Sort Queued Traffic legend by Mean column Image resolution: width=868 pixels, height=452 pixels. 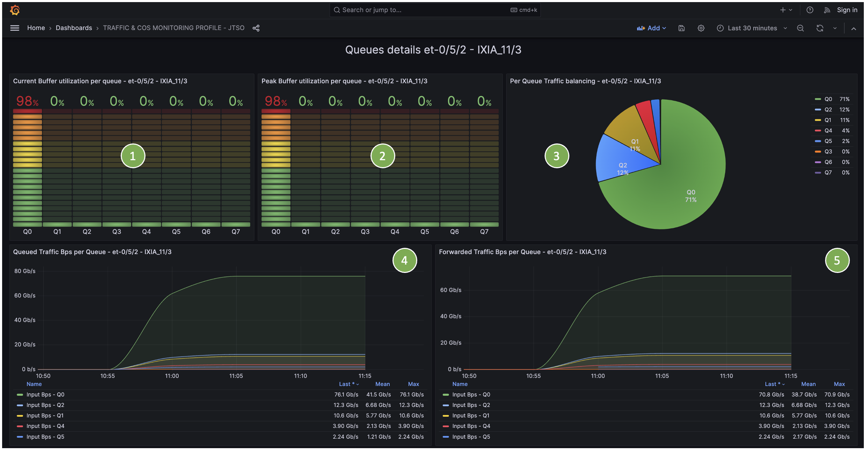tap(382, 384)
